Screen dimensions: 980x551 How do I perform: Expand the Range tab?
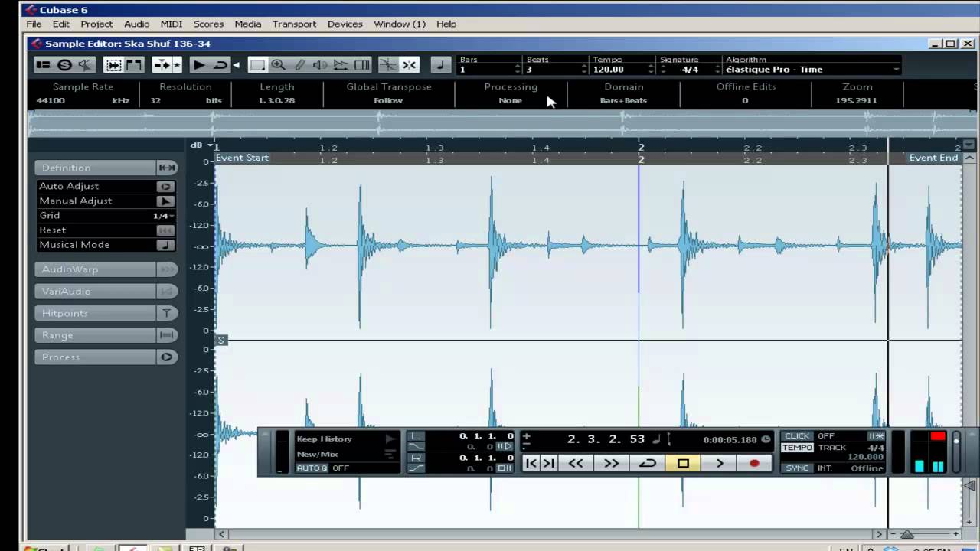(x=106, y=335)
